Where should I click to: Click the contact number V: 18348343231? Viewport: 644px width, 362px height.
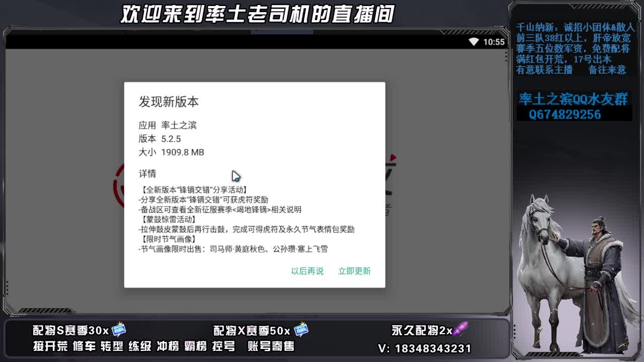click(425, 348)
